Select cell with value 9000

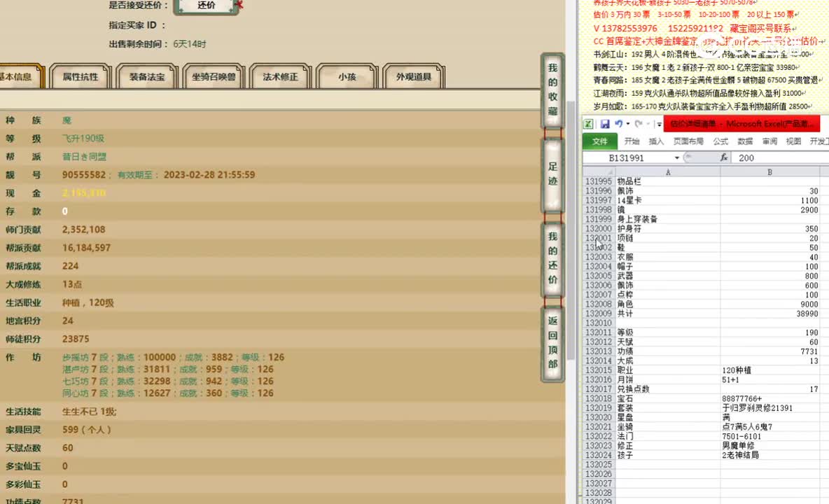pos(769,304)
